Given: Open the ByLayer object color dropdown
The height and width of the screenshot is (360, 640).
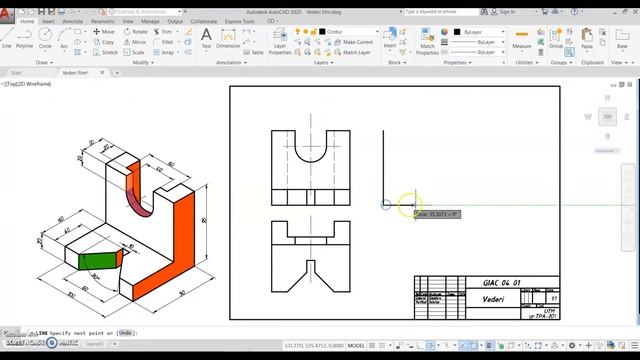Looking at the screenshot, I should [x=502, y=32].
